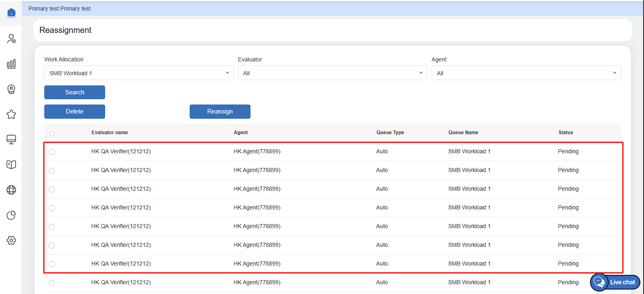Screen dimensions: 644x294
Task: Open the pie chart icon in sidebar
Action: point(11,215)
